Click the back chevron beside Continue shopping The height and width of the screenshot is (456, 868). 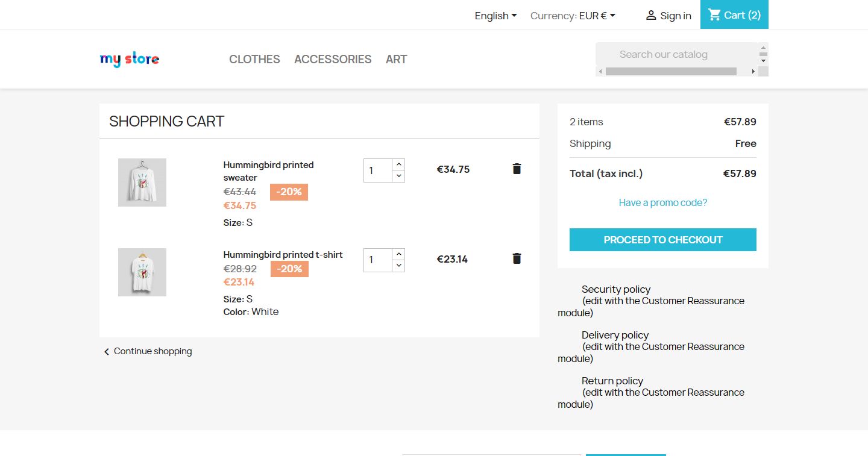point(107,352)
